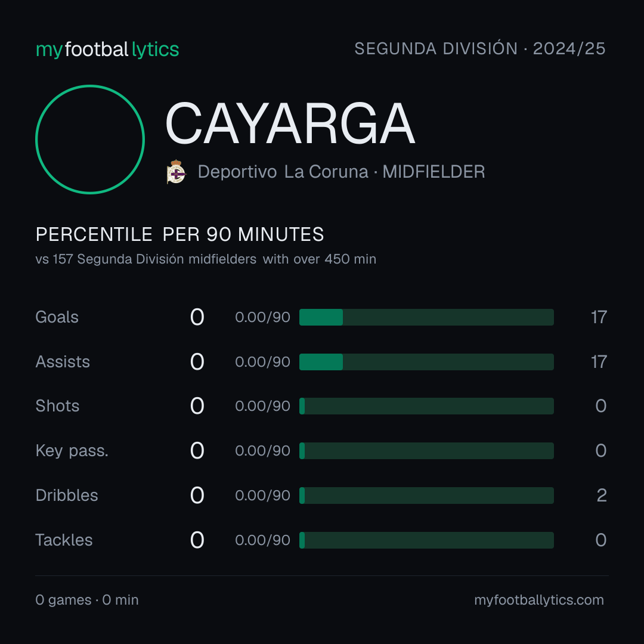Click the Percentile Per 90 Minutes heading

pos(180,234)
